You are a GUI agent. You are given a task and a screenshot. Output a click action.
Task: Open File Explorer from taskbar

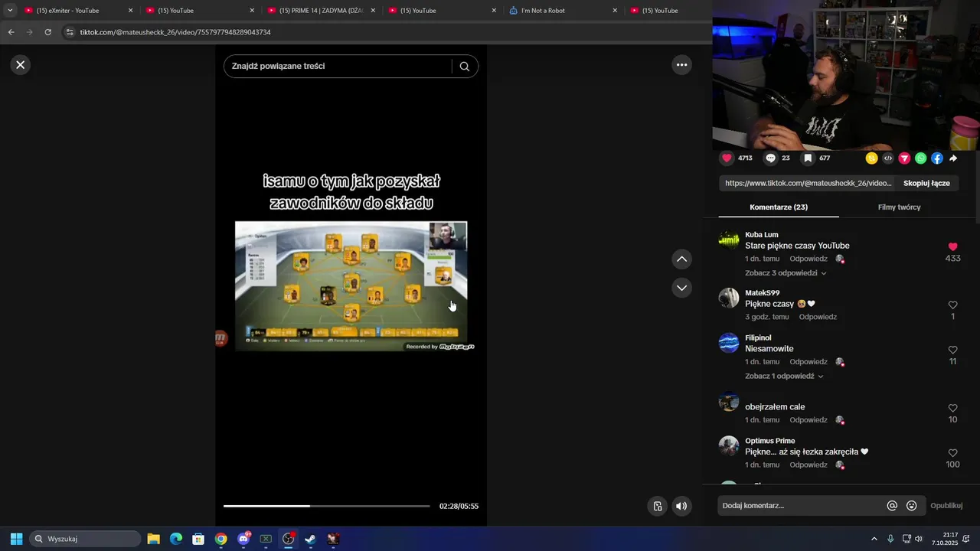pos(153,539)
